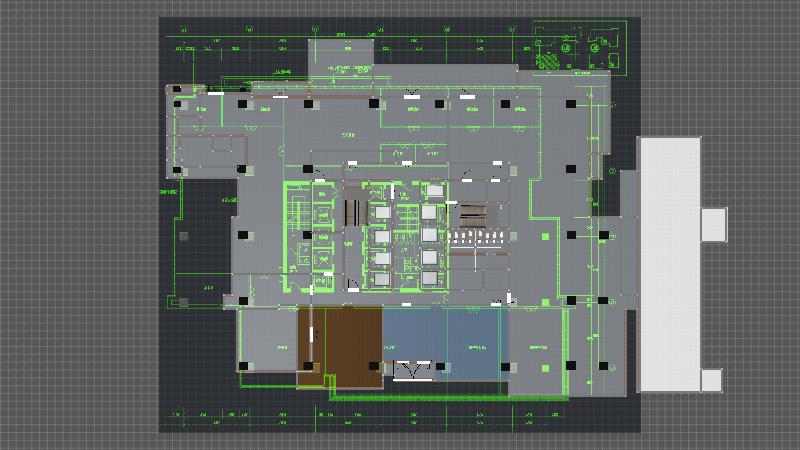The width and height of the screenshot is (800, 450).
Task: Click the row of white turnstile gates
Action: pos(476,237)
